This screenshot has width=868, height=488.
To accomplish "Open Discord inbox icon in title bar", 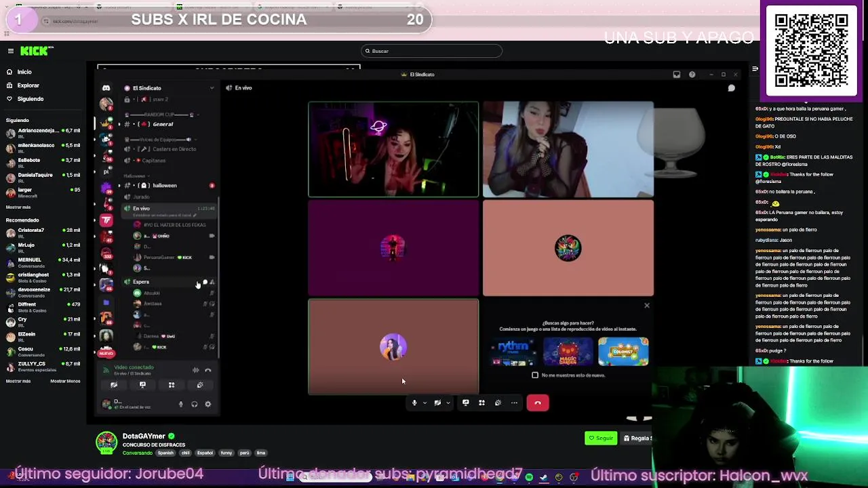I will point(676,75).
